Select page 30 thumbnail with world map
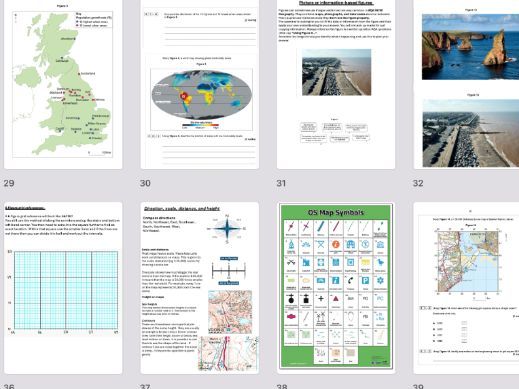Screen dimensions: 519x389 [200, 84]
